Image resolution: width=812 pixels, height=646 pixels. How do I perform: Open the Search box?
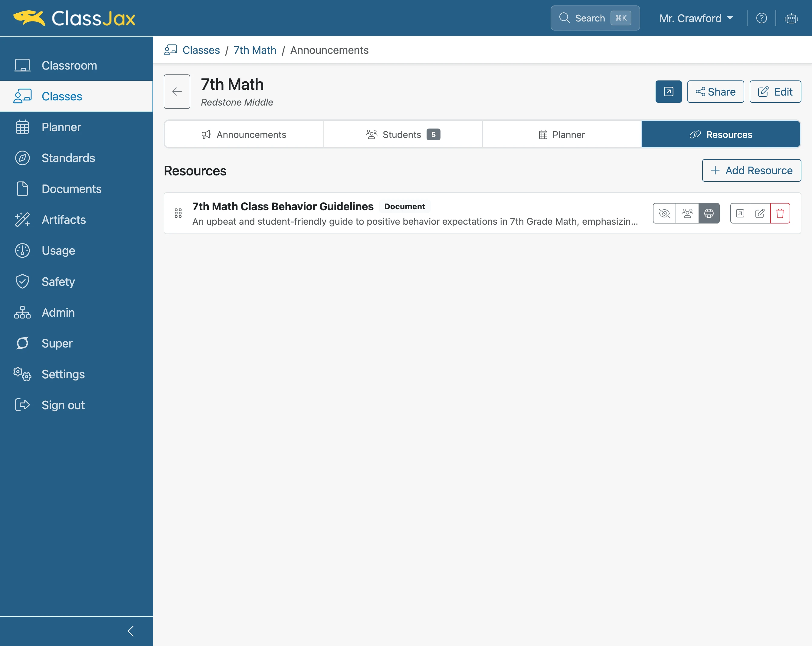[x=595, y=18]
